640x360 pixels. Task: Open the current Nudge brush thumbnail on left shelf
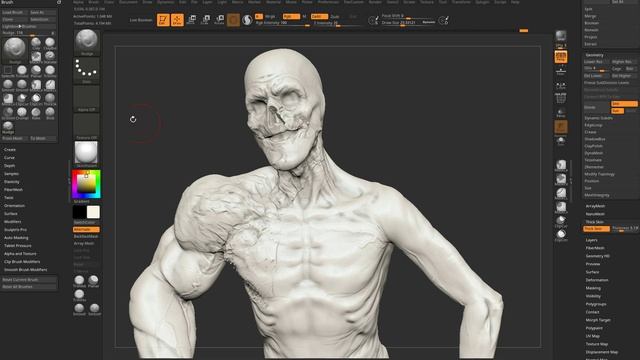tap(87, 42)
